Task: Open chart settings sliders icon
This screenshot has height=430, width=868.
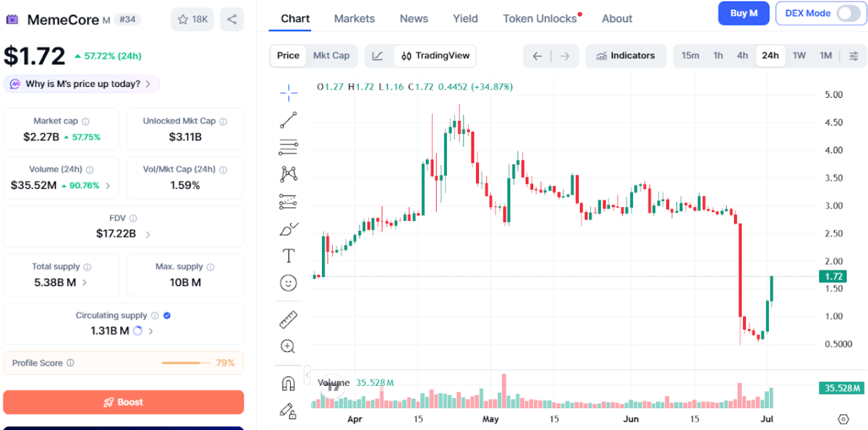Action: pos(854,56)
